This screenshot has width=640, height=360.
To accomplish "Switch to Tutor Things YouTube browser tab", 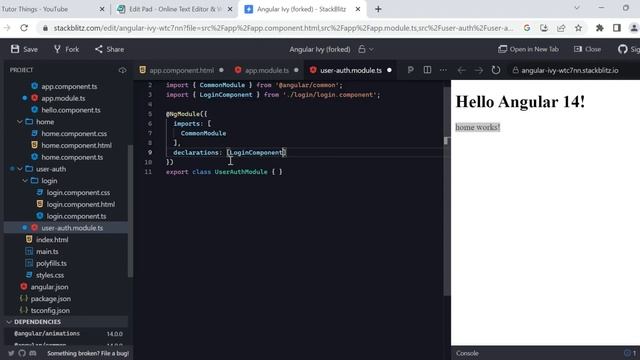I will 35,9.
